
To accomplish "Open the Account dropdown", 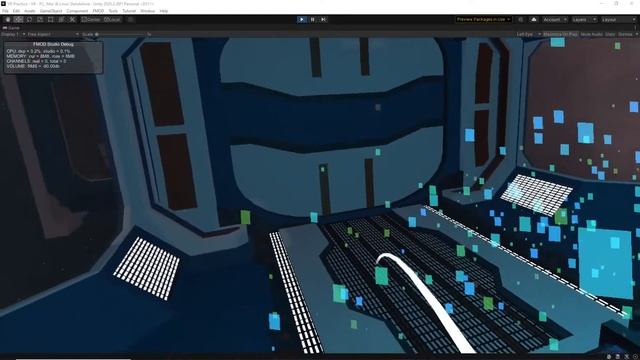I will [x=555, y=20].
